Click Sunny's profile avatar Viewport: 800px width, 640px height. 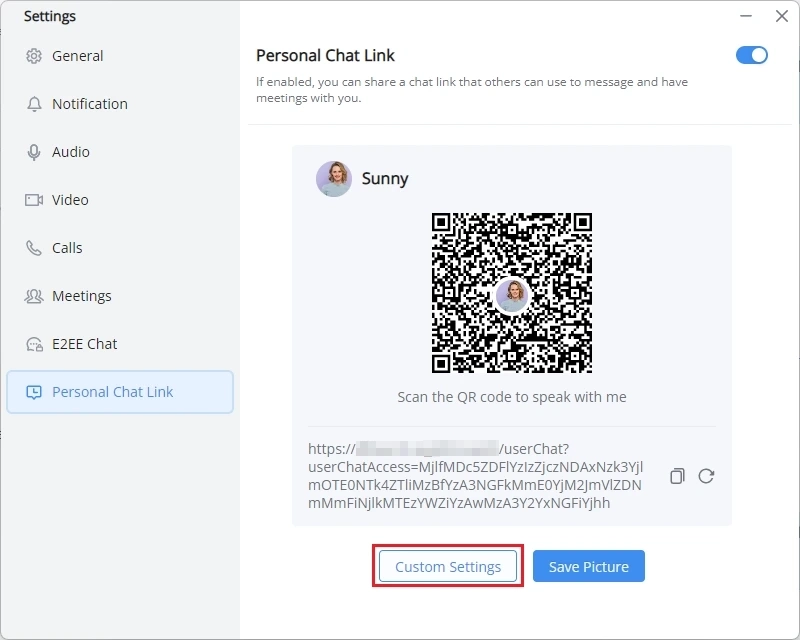pos(334,179)
